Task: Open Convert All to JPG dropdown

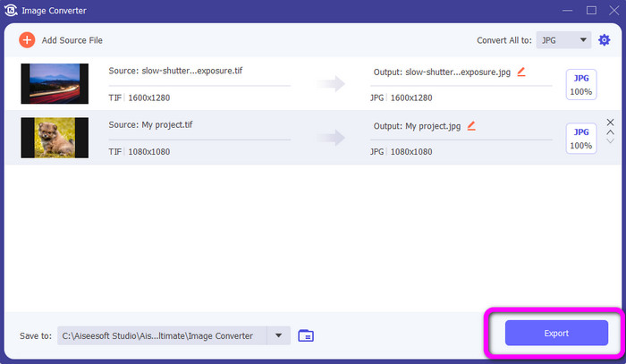Action: [x=563, y=40]
